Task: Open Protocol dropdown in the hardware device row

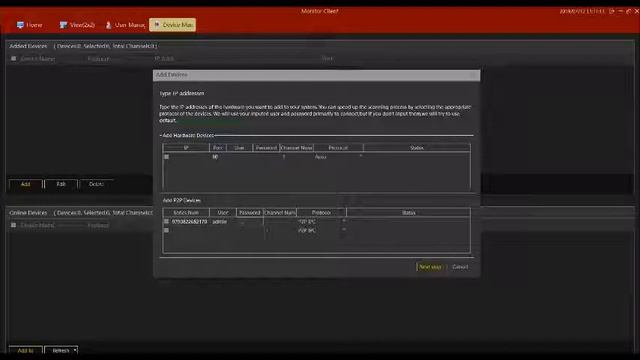Action: coord(360,157)
